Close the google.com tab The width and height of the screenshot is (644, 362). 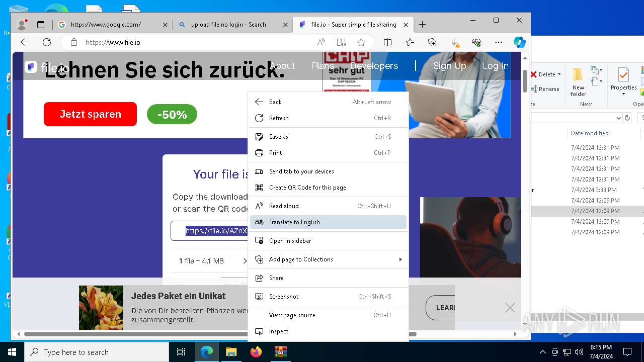[165, 25]
